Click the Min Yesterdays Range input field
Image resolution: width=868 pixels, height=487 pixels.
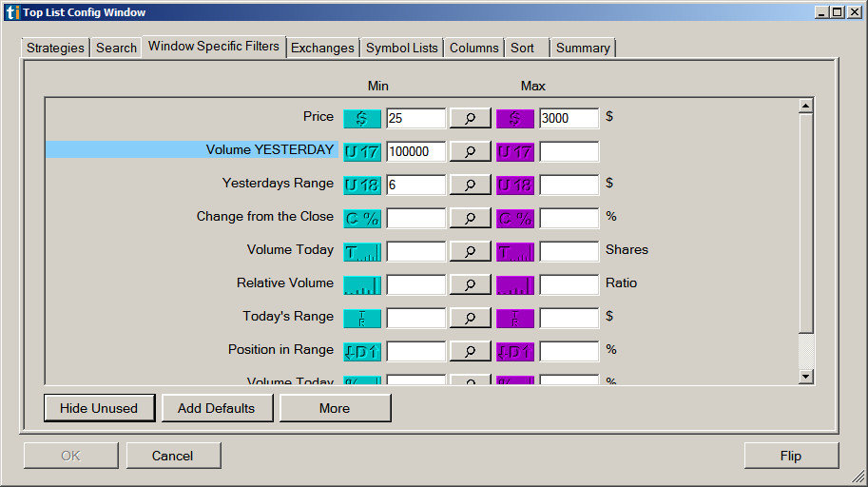(415, 185)
